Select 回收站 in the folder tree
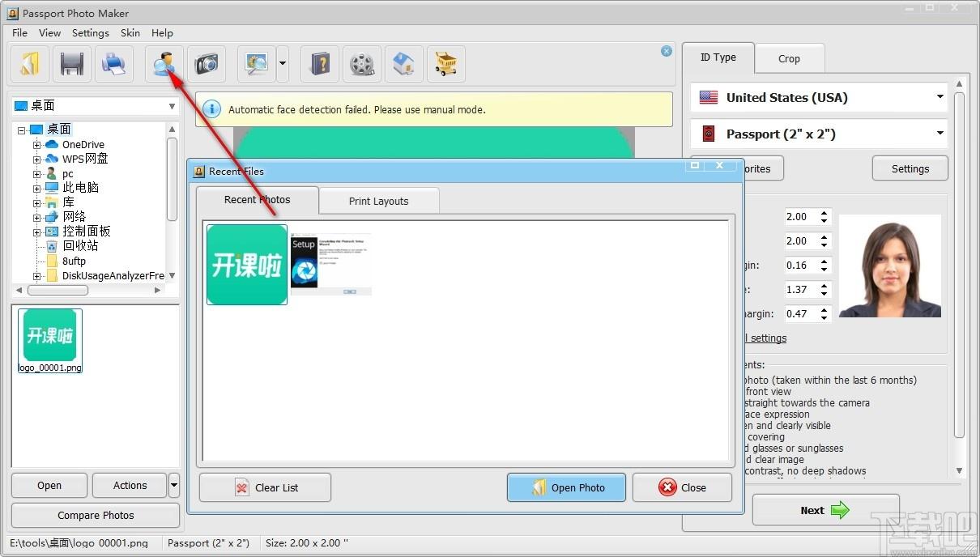 pos(80,246)
